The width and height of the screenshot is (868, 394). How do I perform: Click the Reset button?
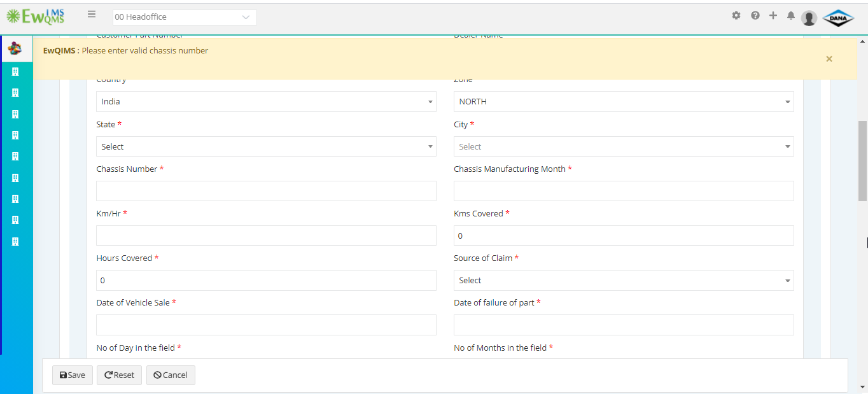coord(119,375)
